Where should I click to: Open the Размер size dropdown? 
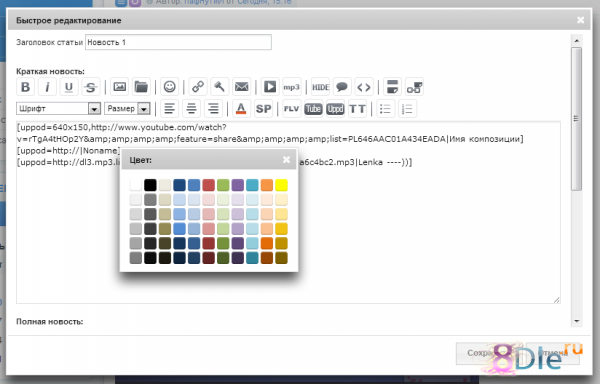[127, 109]
